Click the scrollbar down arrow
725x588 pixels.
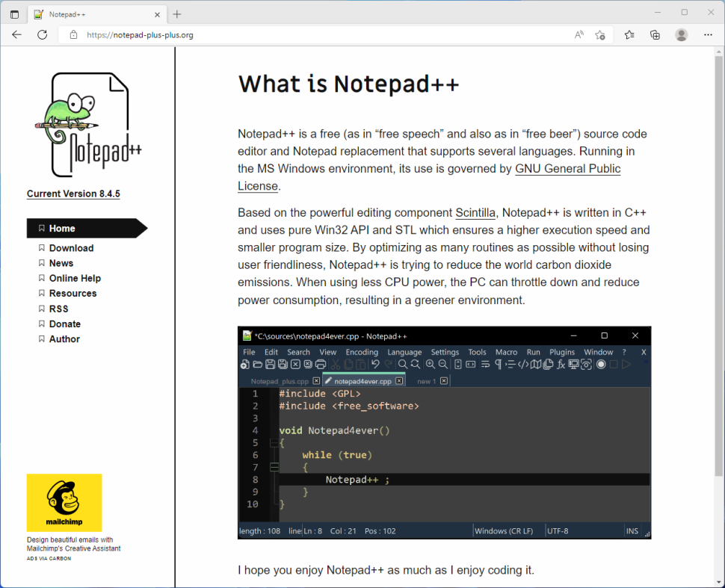(x=718, y=582)
